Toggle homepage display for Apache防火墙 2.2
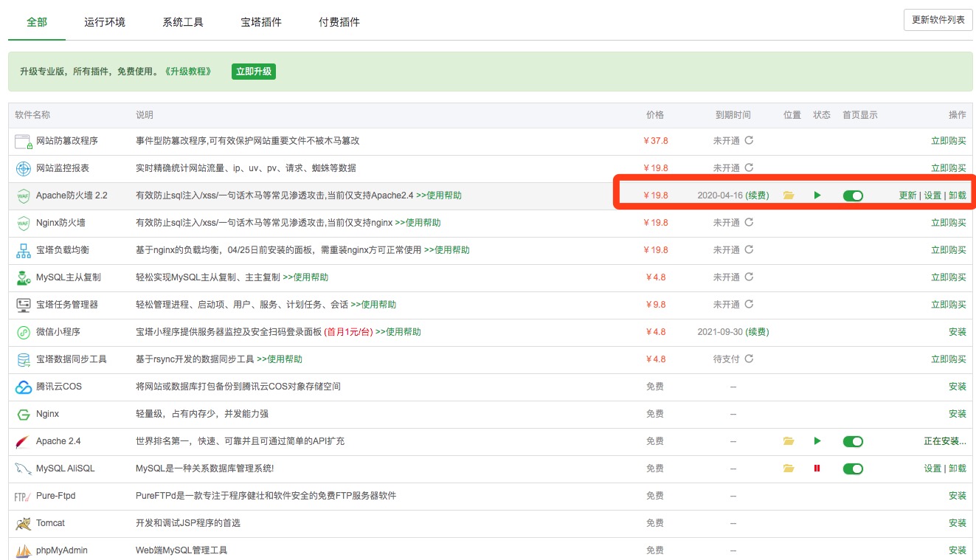976x560 pixels. (853, 196)
